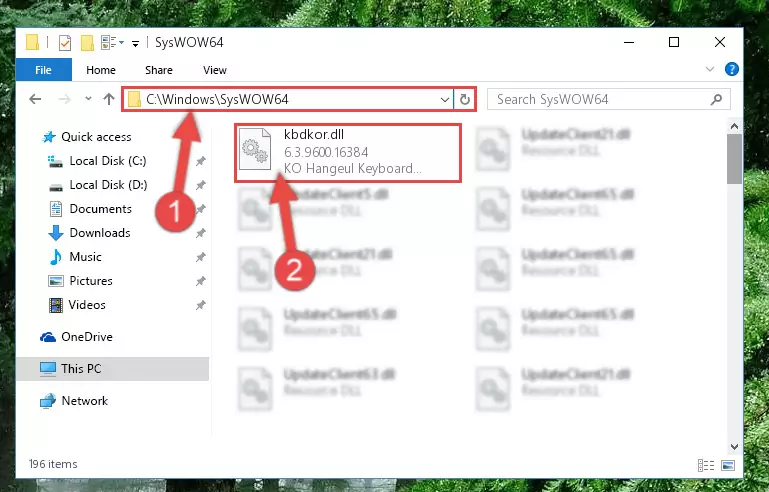Click the Properties checkmark icon in title bar
Viewport: 769px width, 492px height.
pos(65,43)
